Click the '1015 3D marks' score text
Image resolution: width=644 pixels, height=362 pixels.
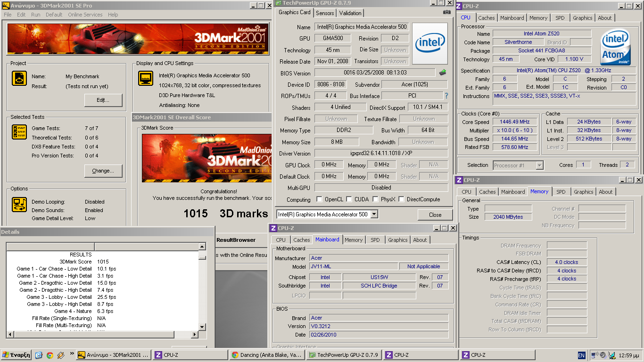pos(226,214)
